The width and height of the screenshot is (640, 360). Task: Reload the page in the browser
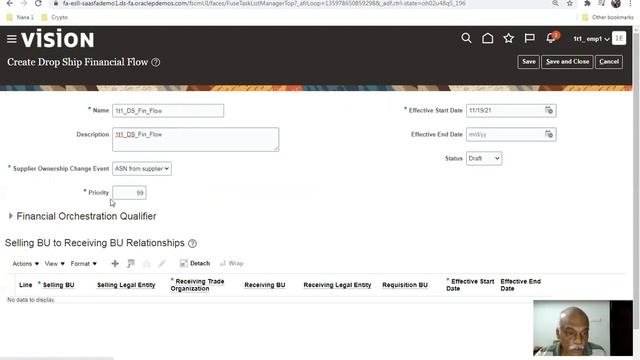pos(38,3)
